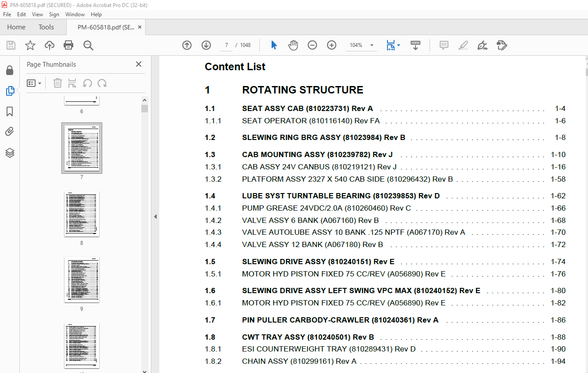The height and width of the screenshot is (373, 588).
Task: Click the upload to cloud icon
Action: pos(50,45)
